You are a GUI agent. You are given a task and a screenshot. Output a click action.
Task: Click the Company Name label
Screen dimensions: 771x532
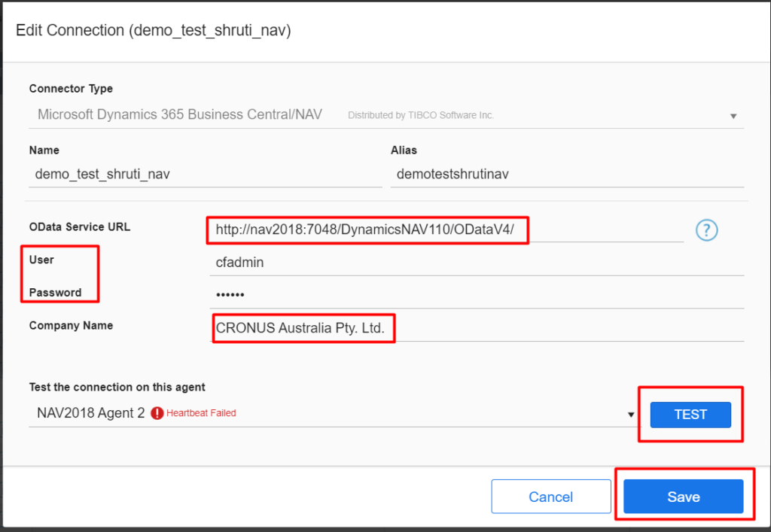tap(71, 325)
